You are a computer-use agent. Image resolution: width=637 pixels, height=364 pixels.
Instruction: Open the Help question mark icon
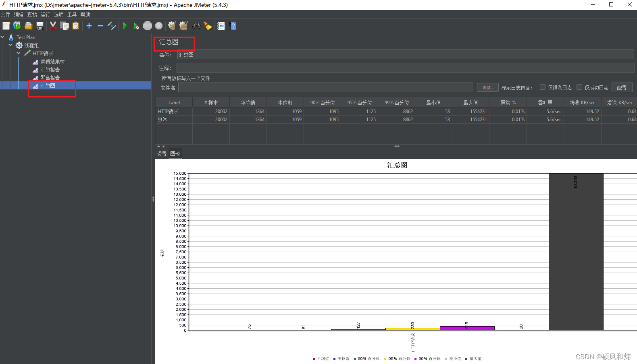point(233,26)
